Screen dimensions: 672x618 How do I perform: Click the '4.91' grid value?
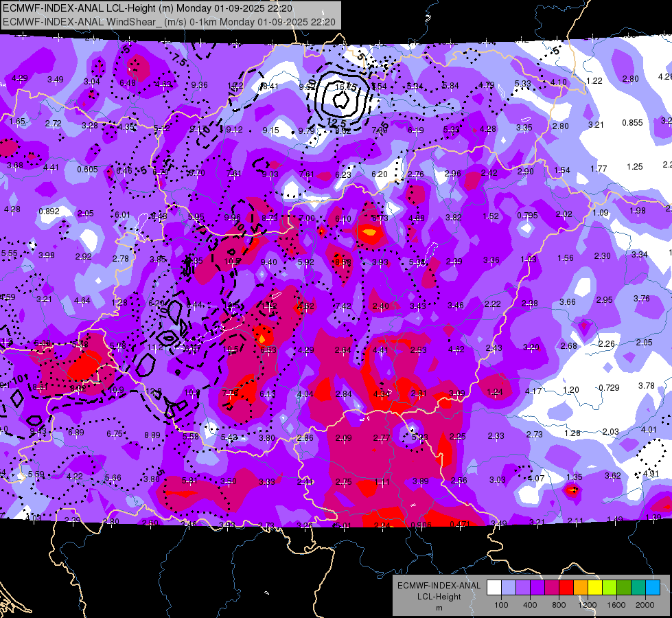coord(651,474)
